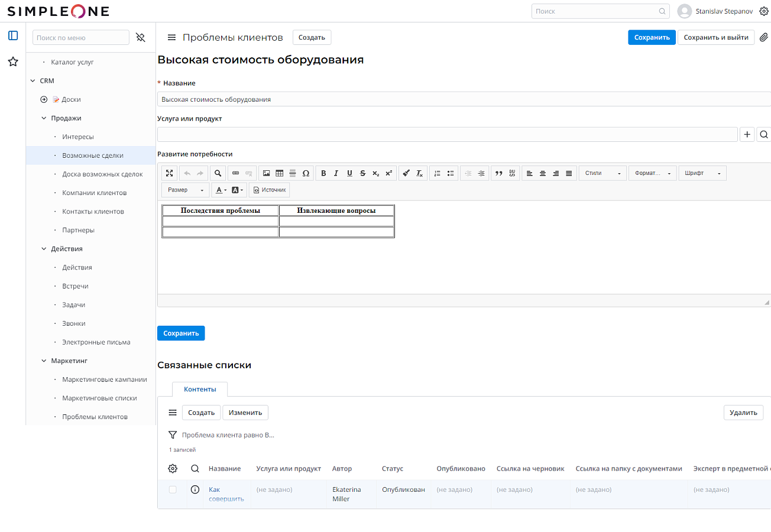Screen dimensions: 771x532
Task: Toggle the navigation sidebar panel
Action: coord(13,35)
